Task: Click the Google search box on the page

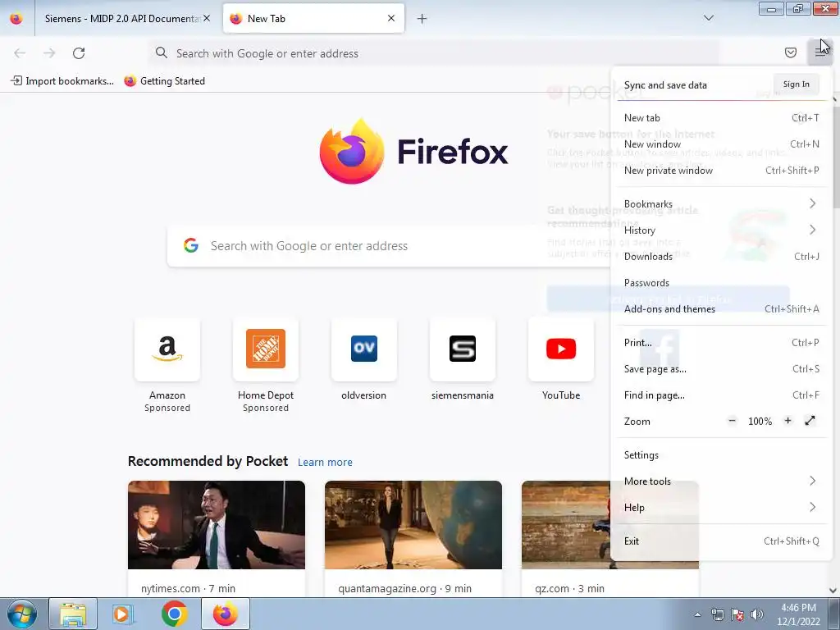Action: pos(388,246)
